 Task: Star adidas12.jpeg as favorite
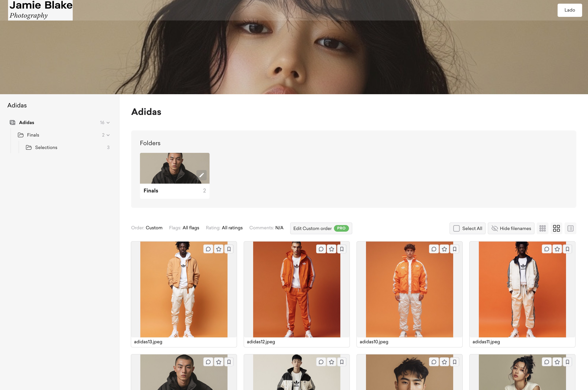click(x=332, y=249)
